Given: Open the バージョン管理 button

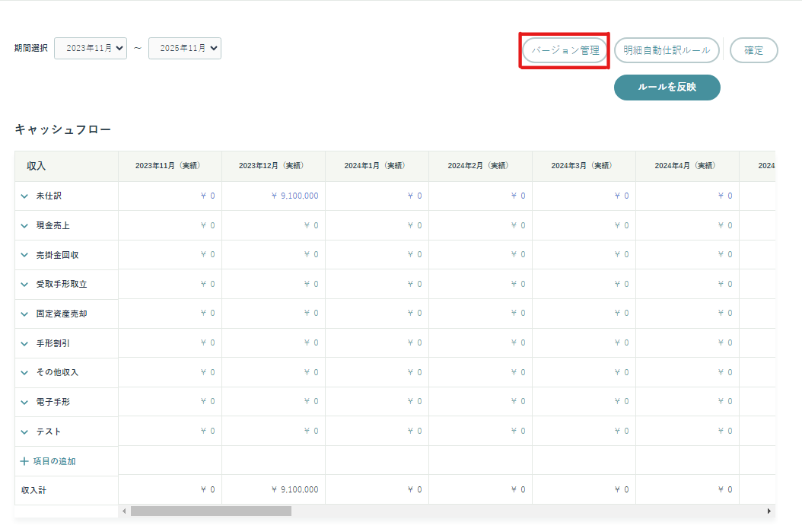Looking at the screenshot, I should (x=565, y=50).
